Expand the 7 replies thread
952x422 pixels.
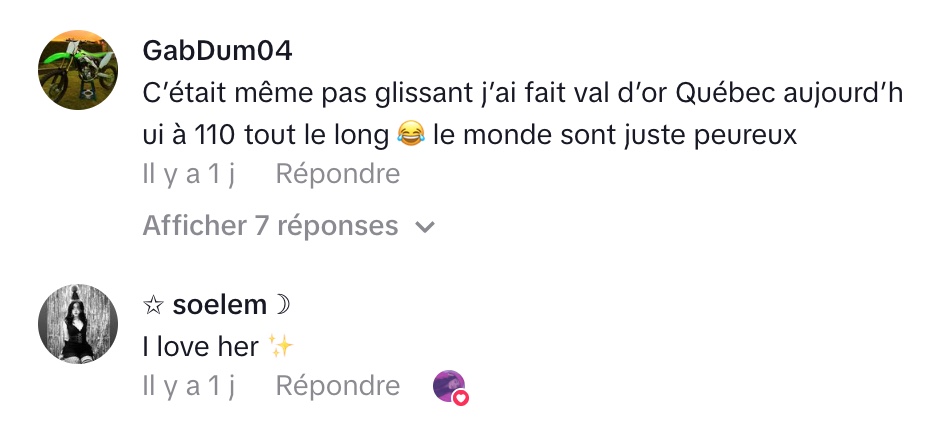coord(270,226)
